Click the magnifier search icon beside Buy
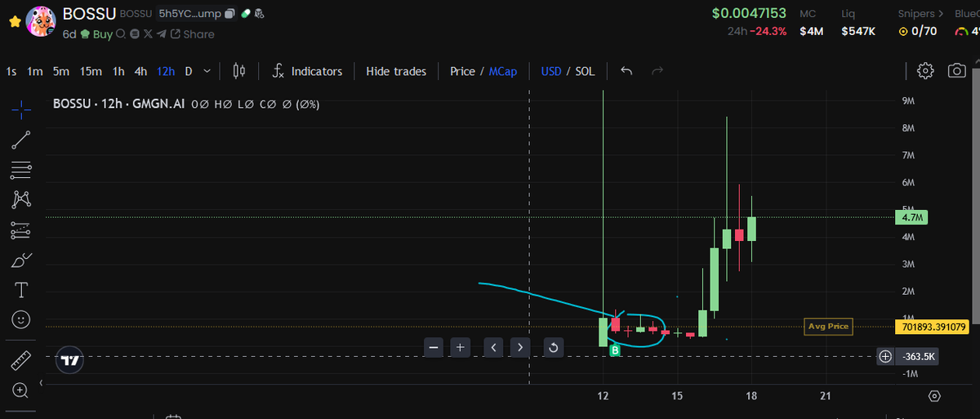 (x=121, y=34)
